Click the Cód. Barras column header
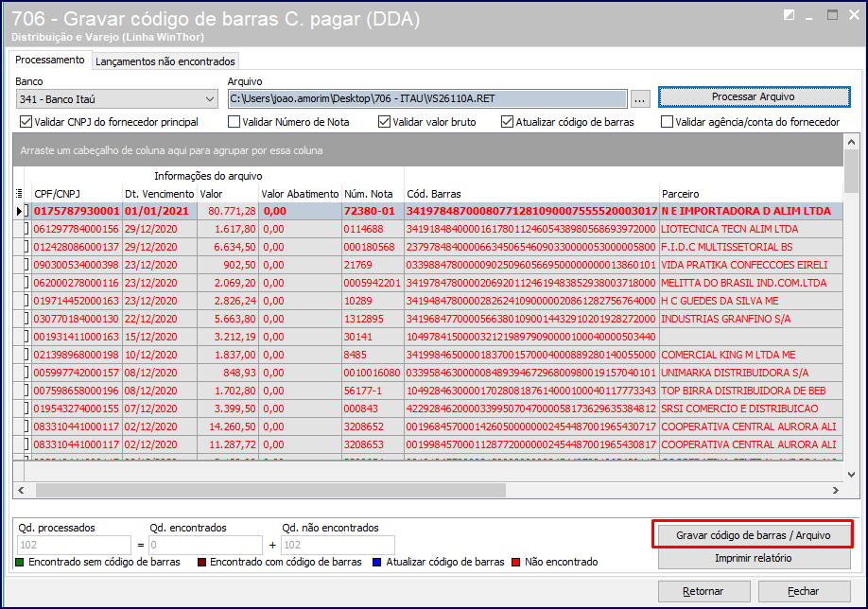The width and height of the screenshot is (868, 609). [531, 194]
